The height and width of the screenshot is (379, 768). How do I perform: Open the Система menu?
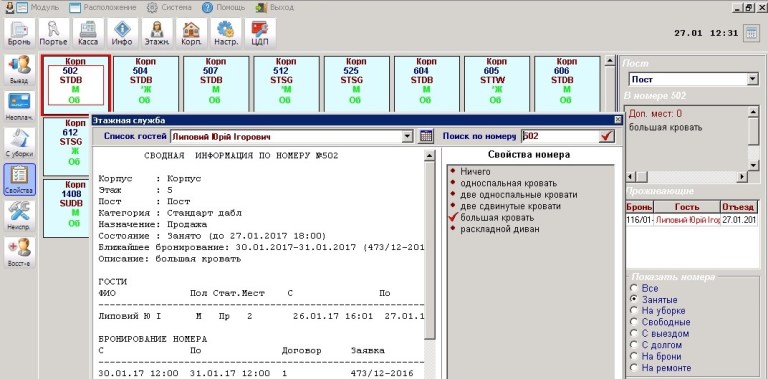(169, 7)
